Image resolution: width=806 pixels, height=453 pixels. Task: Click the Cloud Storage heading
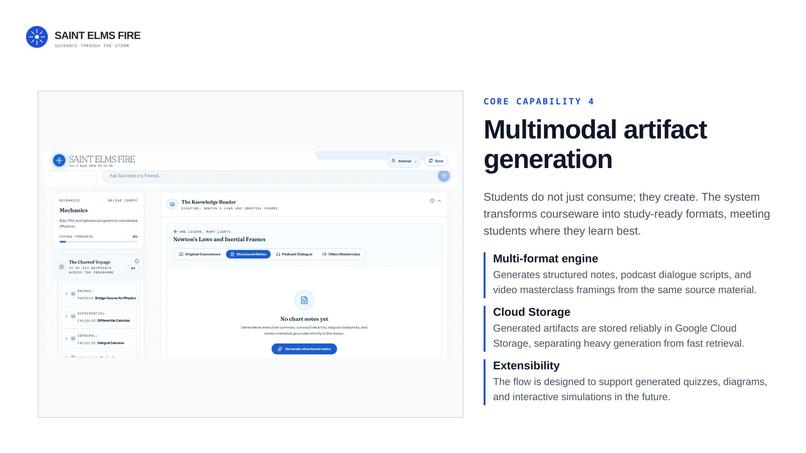pos(532,312)
